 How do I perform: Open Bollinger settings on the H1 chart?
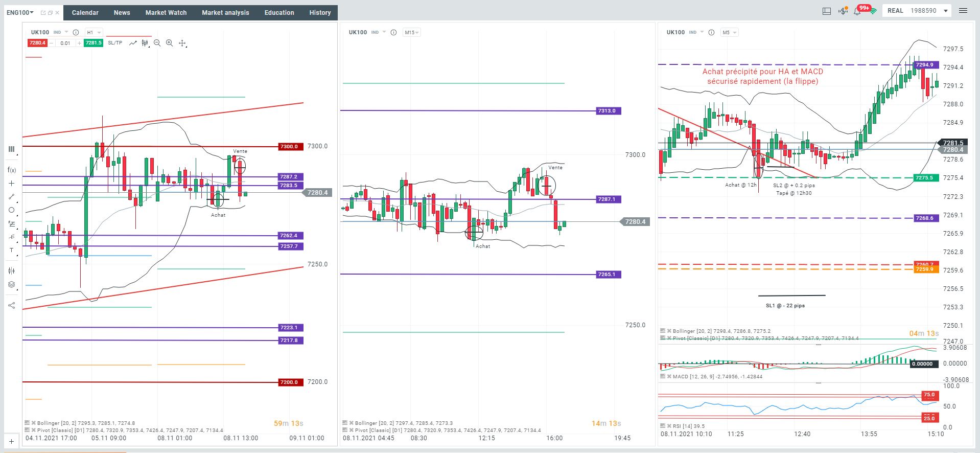click(x=27, y=423)
